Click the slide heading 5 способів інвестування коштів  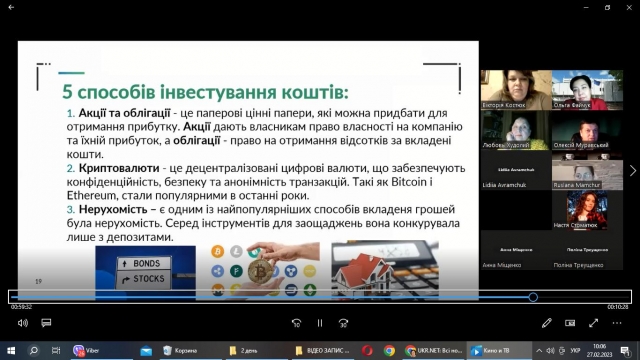[205, 92]
